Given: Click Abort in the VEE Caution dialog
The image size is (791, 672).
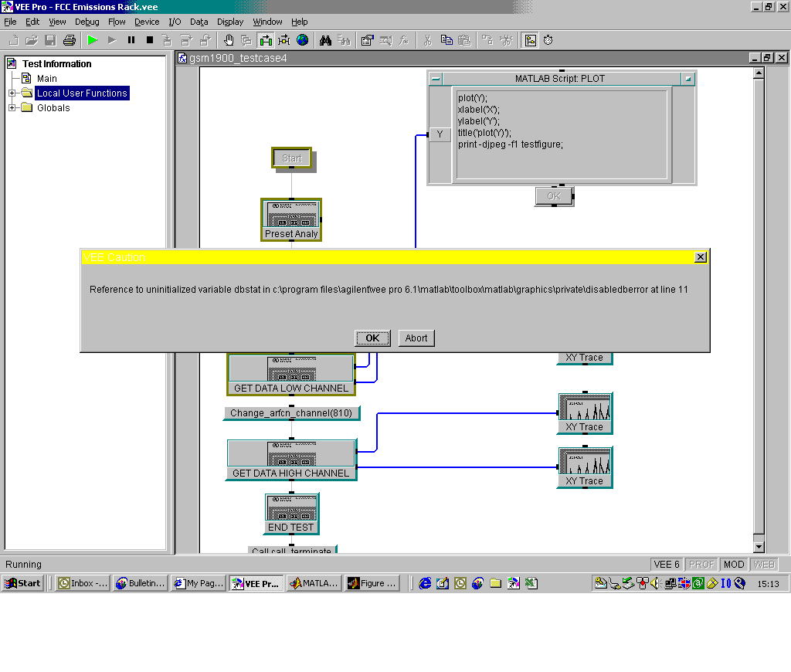Looking at the screenshot, I should coord(416,338).
